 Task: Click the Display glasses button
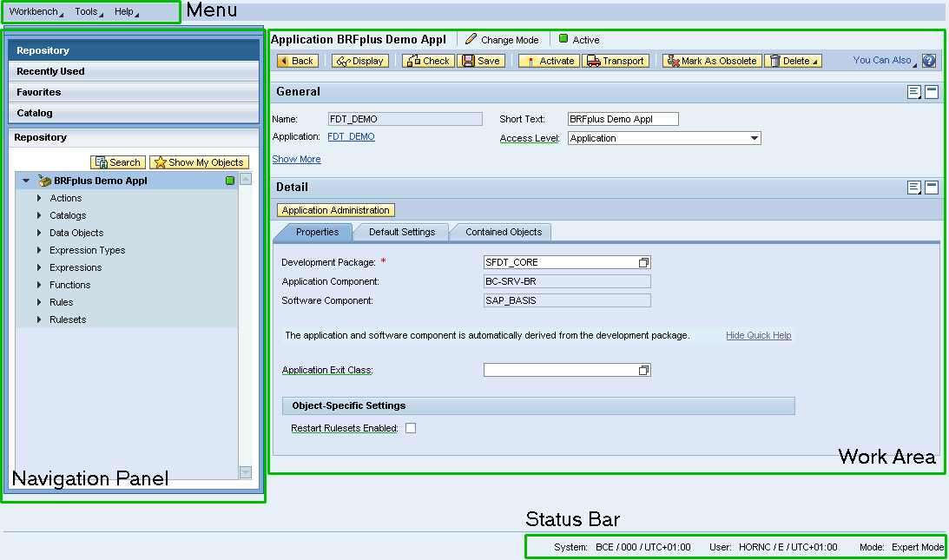359,61
